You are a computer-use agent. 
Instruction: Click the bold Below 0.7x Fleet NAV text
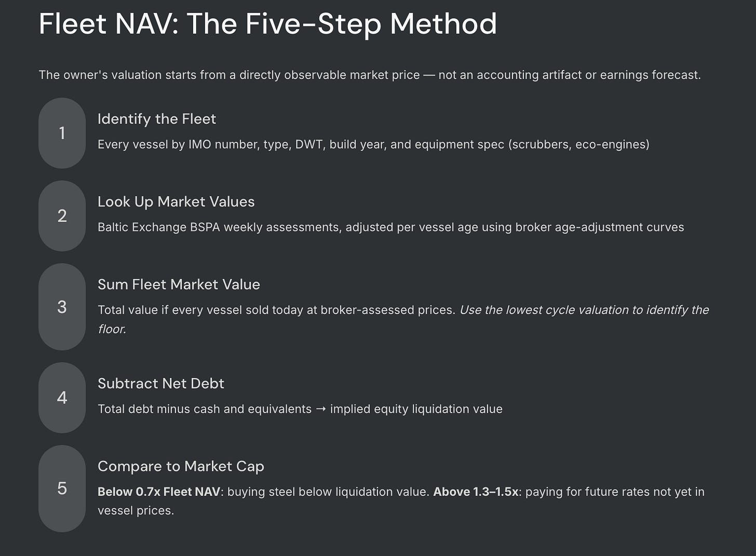[159, 492]
